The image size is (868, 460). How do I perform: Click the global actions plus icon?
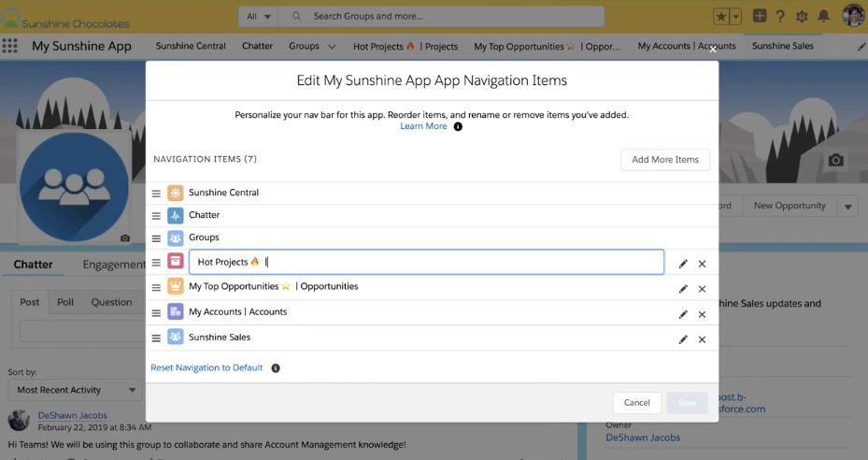(x=760, y=16)
